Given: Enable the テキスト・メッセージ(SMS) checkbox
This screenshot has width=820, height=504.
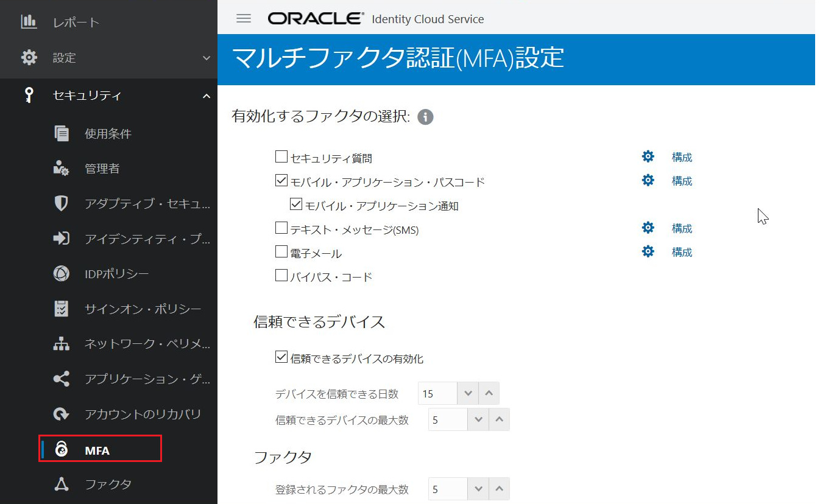Looking at the screenshot, I should tap(281, 228).
